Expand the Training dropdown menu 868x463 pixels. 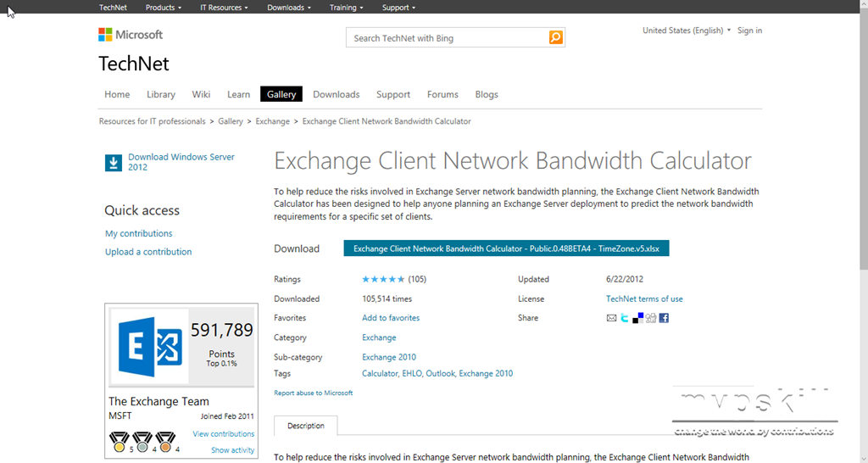click(347, 7)
